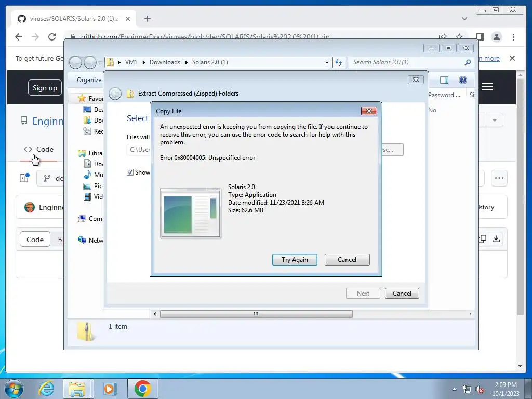Click the Music library icon in navigation pane
This screenshot has width=532, height=399.
tap(87, 175)
